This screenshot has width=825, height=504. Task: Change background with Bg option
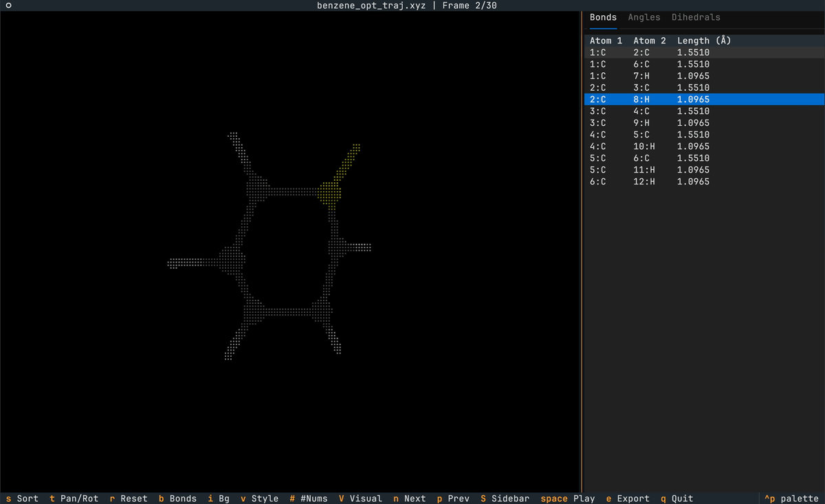pos(219,498)
